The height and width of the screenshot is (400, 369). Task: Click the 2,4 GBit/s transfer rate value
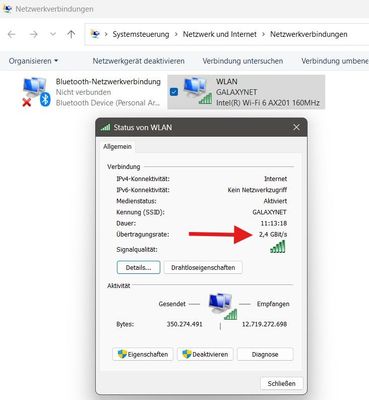click(273, 234)
